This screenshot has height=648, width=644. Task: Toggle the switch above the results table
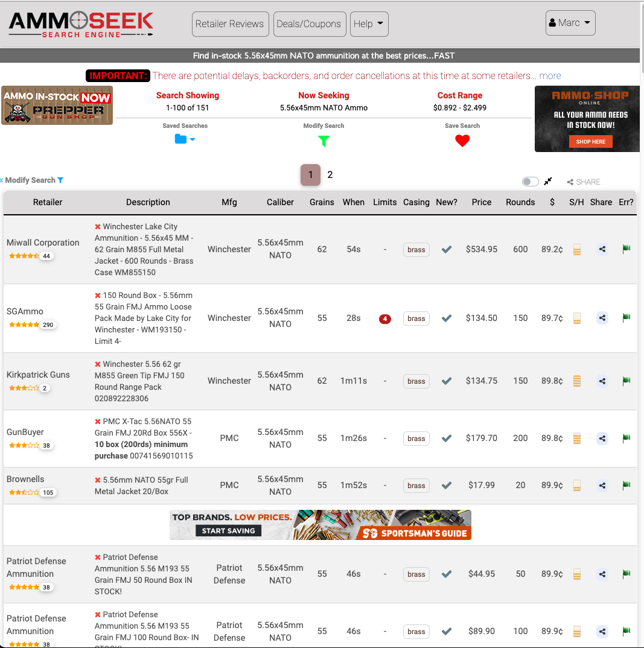pyautogui.click(x=530, y=182)
